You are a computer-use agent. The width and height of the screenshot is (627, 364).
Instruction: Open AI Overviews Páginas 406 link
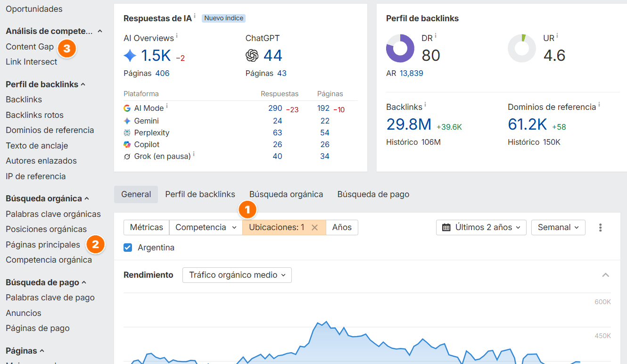(x=162, y=74)
